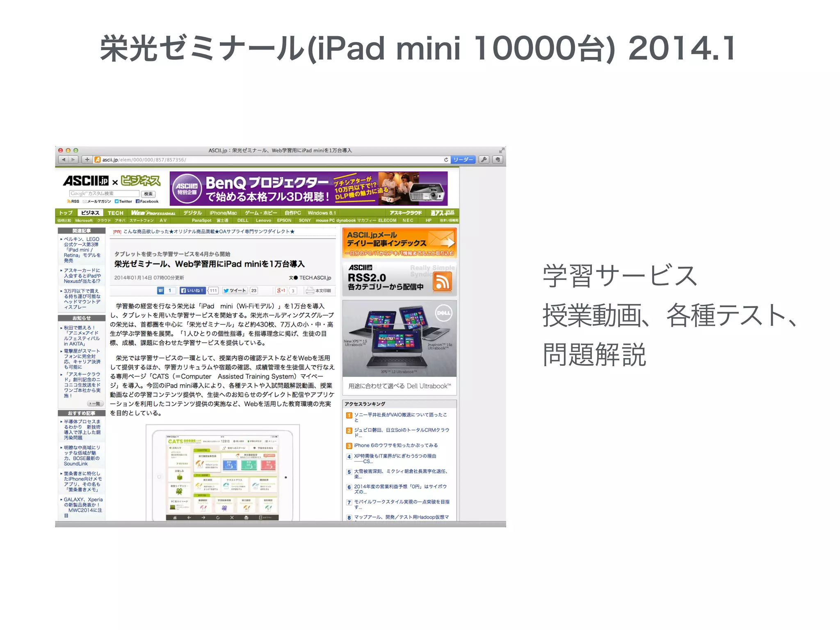Focus the Google custom search field
This screenshot has height=630, width=840.
(104, 194)
